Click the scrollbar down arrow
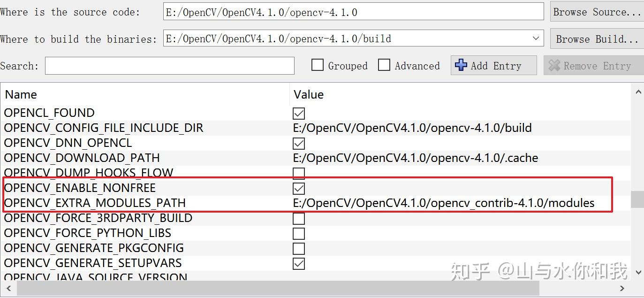The height and width of the screenshot is (298, 644). (638, 271)
